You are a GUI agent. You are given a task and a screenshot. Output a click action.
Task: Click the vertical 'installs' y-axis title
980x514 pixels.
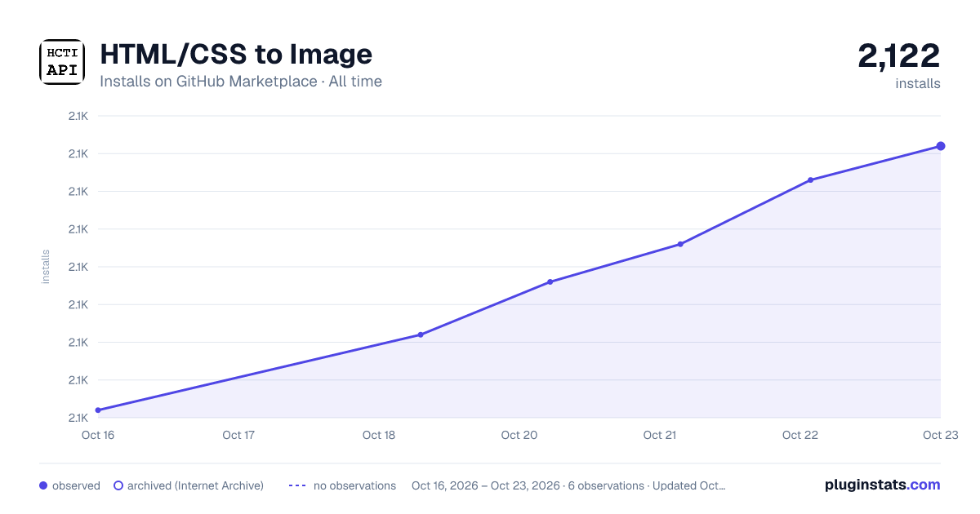(46, 267)
